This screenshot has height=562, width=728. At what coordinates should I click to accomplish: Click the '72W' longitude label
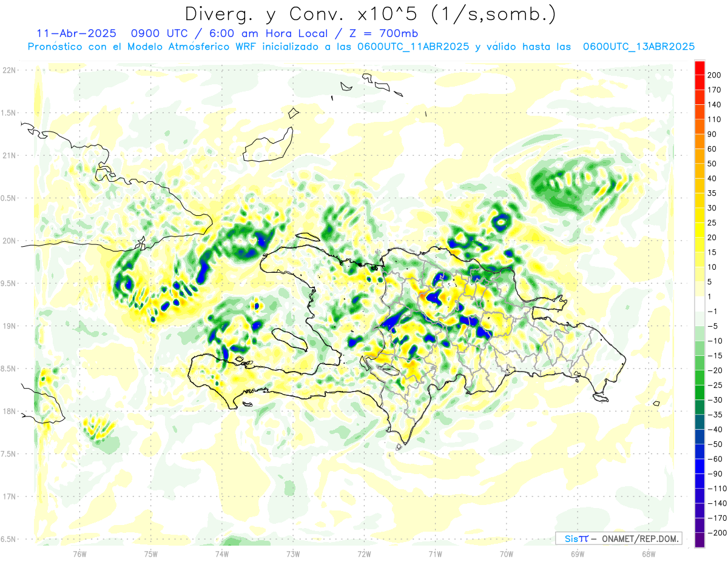[x=364, y=554]
